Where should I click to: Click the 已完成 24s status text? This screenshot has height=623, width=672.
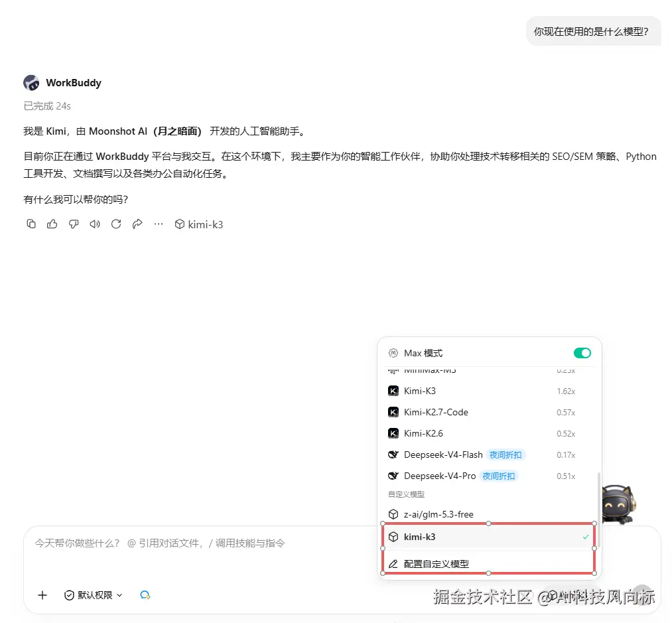[x=47, y=106]
